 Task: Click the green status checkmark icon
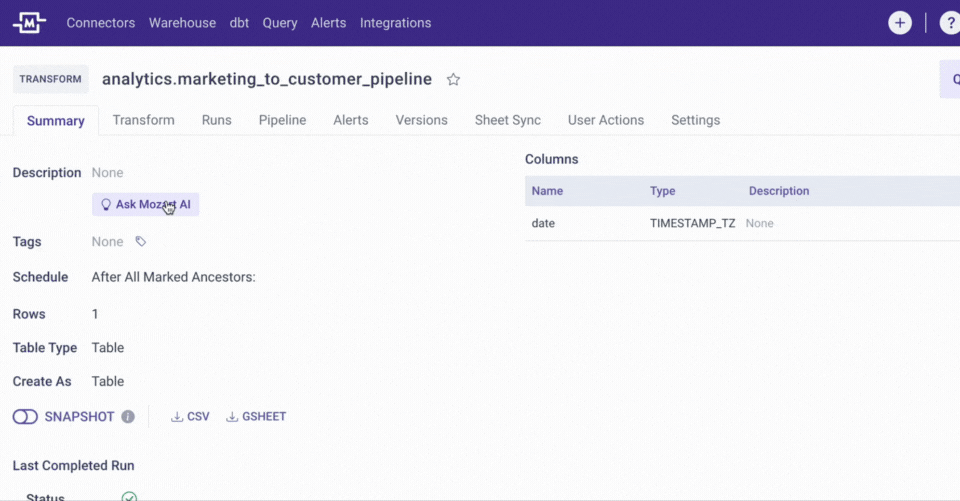(129, 496)
